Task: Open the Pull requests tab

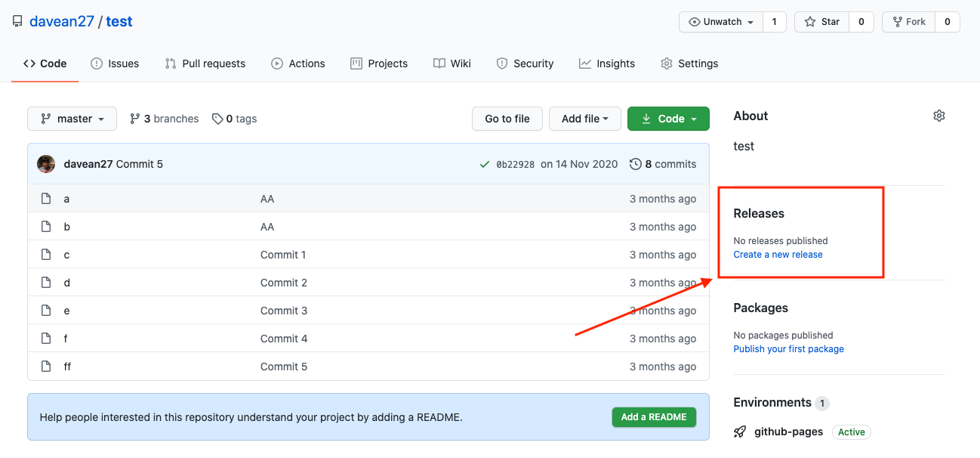Action: click(205, 63)
